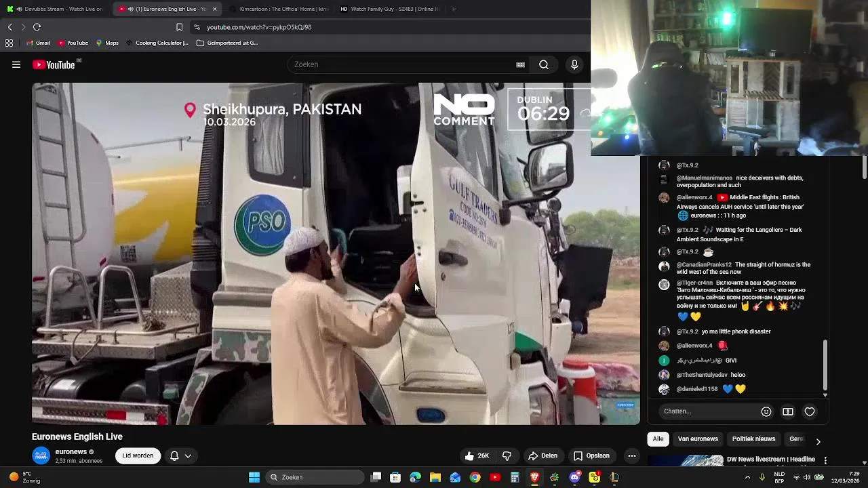The height and width of the screenshot is (488, 868).
Task: Select 'Van euronews' filter chip
Action: (698, 439)
